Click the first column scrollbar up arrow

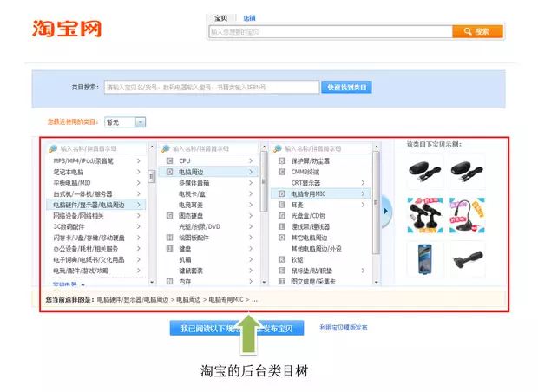pos(152,147)
